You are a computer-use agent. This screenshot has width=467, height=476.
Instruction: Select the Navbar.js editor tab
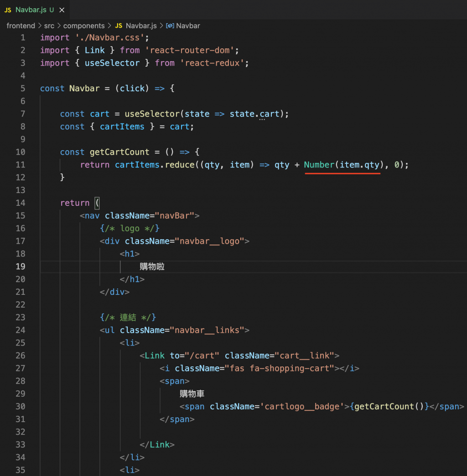tap(35, 10)
